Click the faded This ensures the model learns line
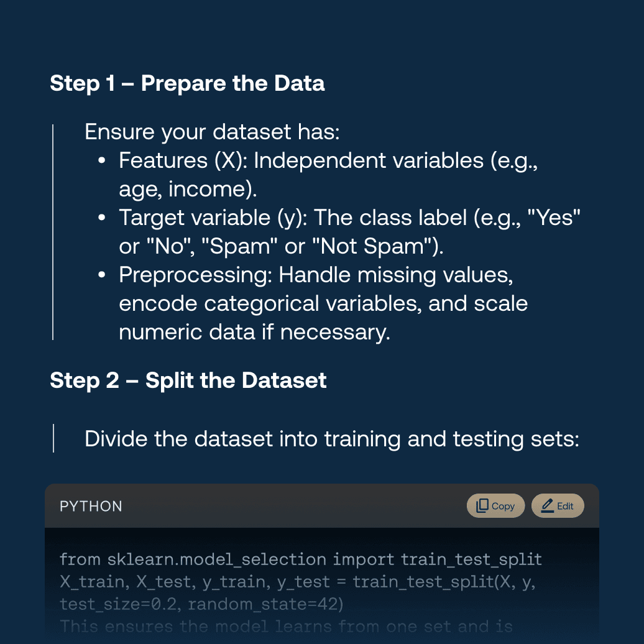Viewport: 644px width, 644px height. pyautogui.click(x=287, y=627)
